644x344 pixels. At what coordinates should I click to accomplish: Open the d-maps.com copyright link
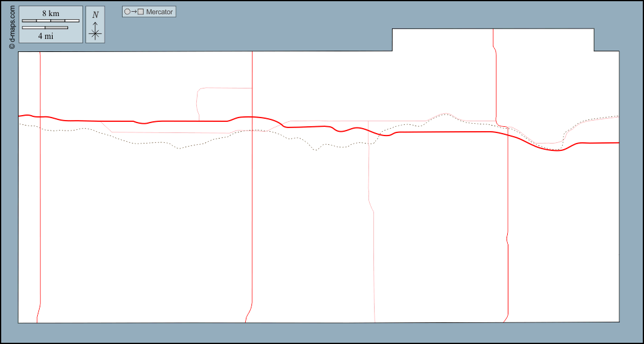(12, 27)
